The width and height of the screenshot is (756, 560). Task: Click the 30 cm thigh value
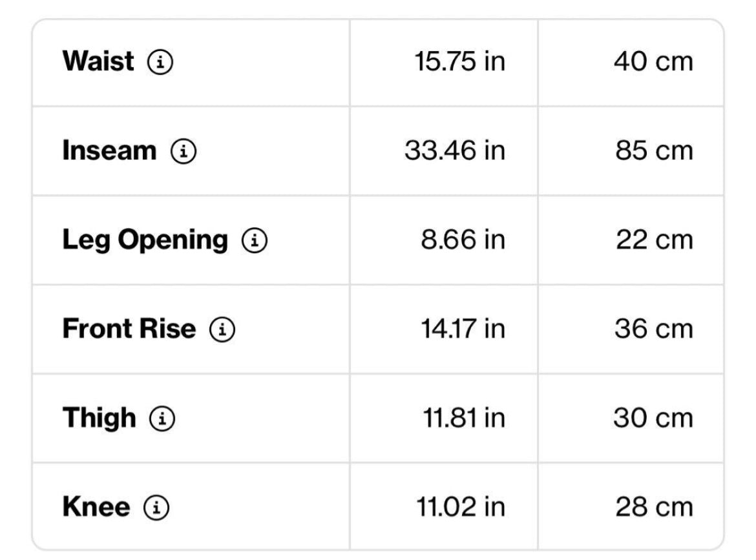pyautogui.click(x=653, y=419)
